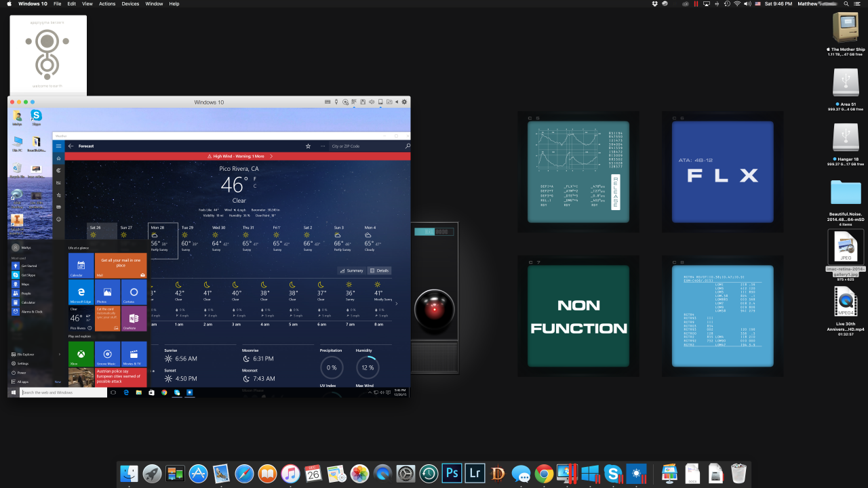Open the Weather app hamburger menu
This screenshot has width=868, height=488.
click(59, 146)
